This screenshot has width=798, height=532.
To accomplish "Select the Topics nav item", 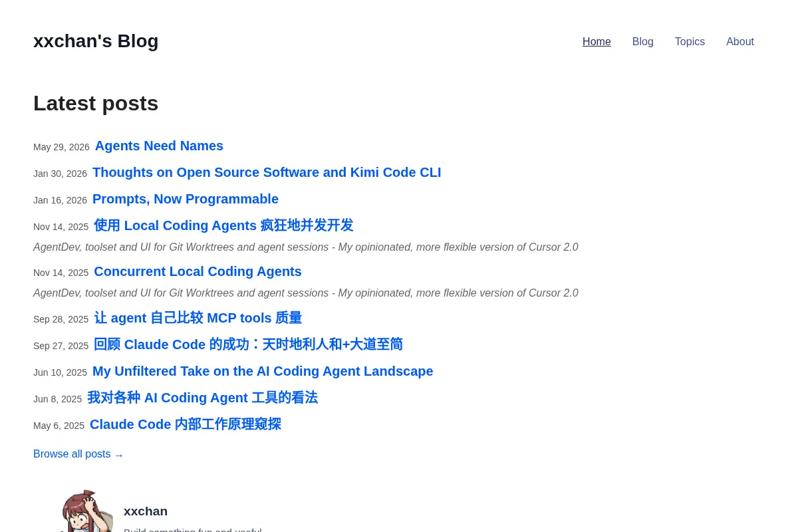I will click(x=690, y=42).
